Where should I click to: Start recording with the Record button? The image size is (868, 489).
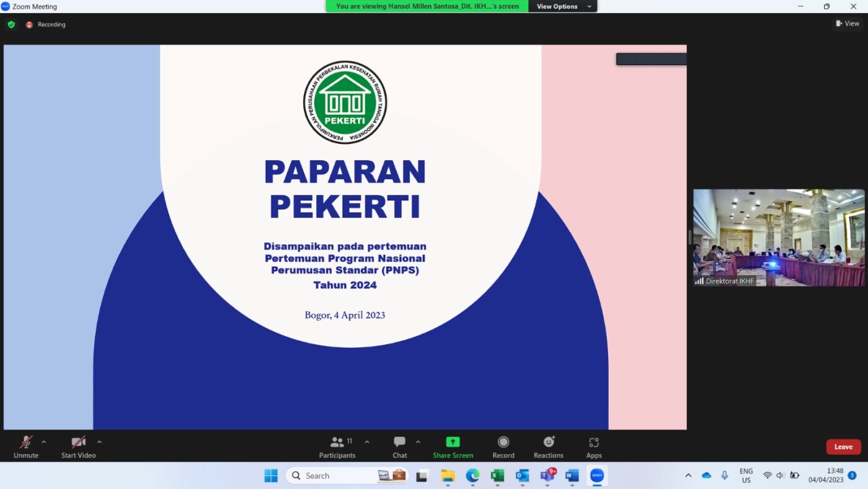tap(503, 446)
